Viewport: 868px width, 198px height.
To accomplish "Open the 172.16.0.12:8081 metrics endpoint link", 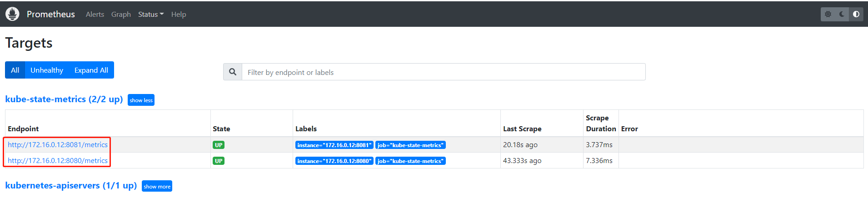I will (58, 145).
